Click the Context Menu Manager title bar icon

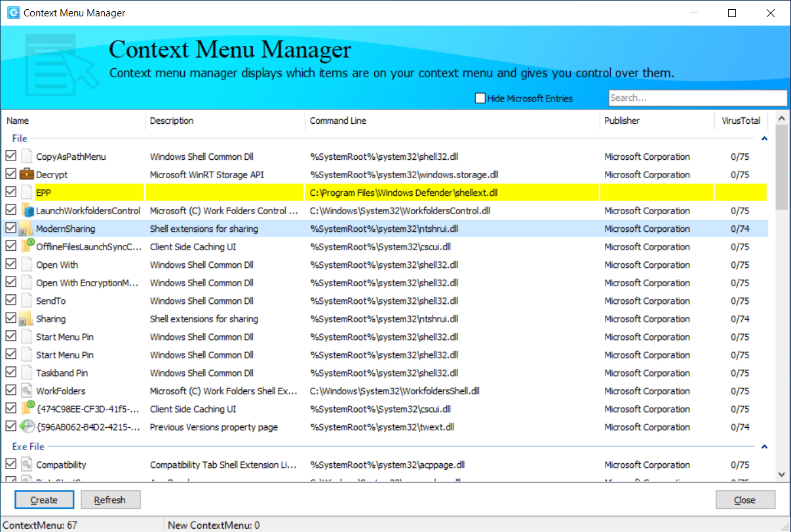tap(13, 13)
